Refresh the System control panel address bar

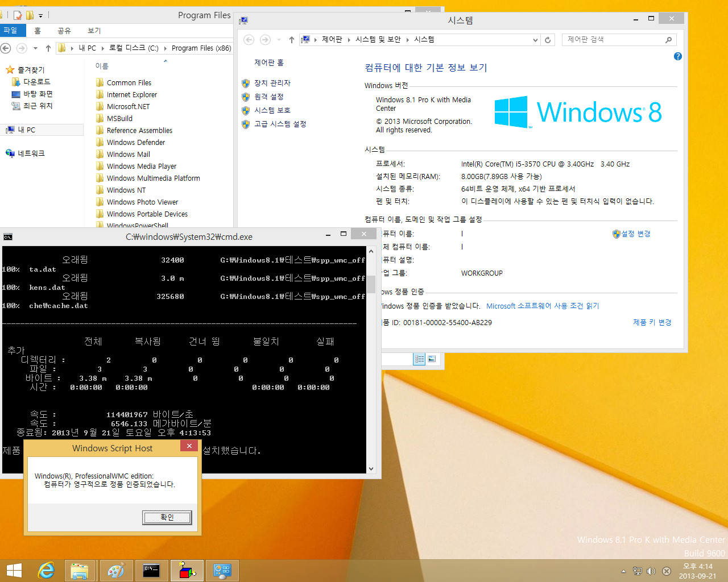coord(548,40)
